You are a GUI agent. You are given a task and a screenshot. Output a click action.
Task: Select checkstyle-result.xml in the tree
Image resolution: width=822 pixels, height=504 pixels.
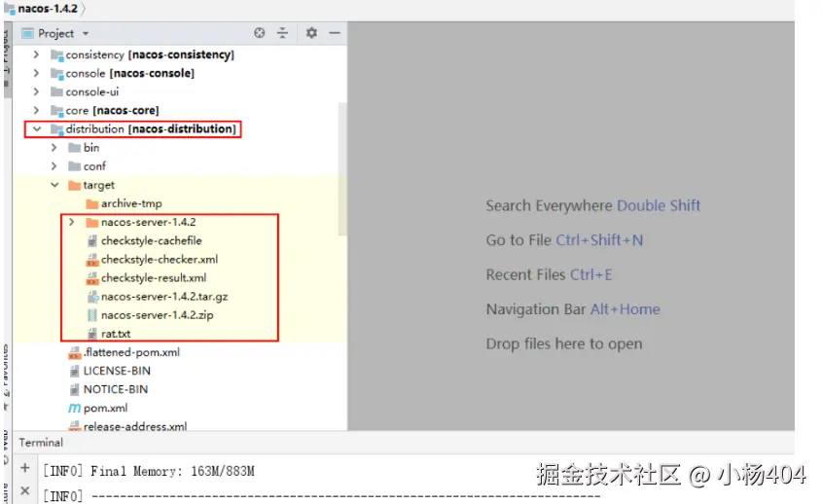(154, 278)
